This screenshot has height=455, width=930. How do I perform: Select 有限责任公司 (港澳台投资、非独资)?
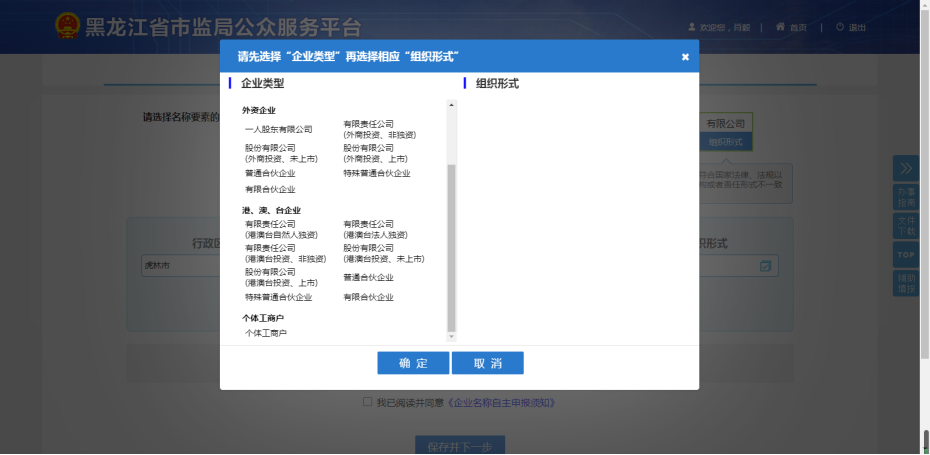pyautogui.click(x=285, y=253)
